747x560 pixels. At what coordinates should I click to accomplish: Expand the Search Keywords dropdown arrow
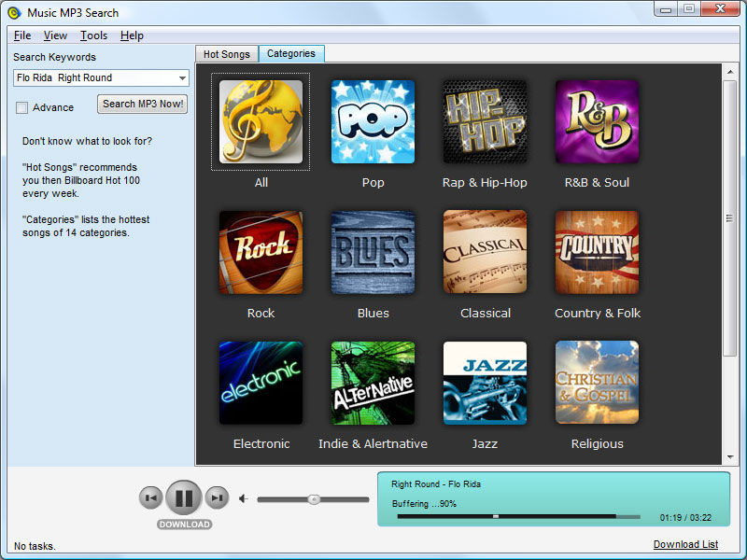(x=182, y=78)
